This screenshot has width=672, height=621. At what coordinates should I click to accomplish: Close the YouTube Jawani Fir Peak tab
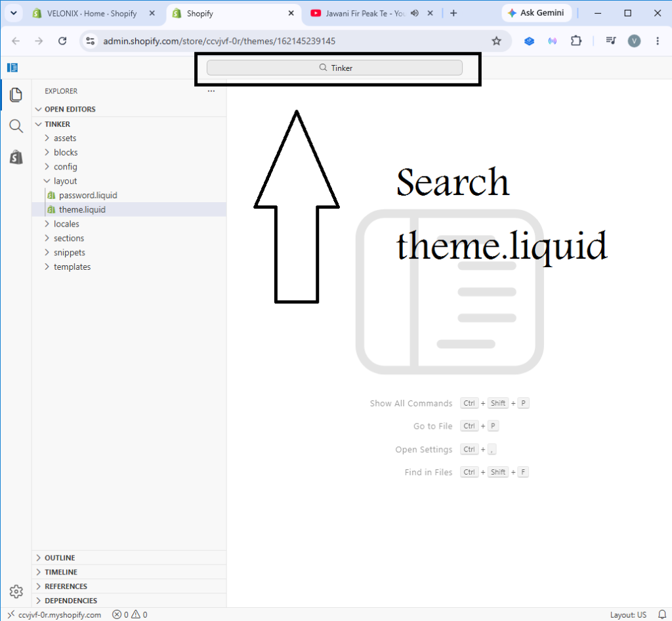pyautogui.click(x=430, y=13)
